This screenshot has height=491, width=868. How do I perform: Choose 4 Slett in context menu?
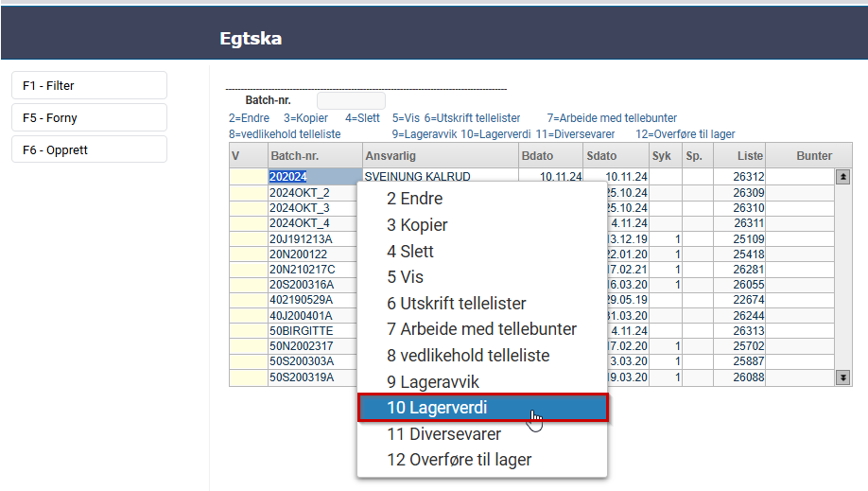482,251
